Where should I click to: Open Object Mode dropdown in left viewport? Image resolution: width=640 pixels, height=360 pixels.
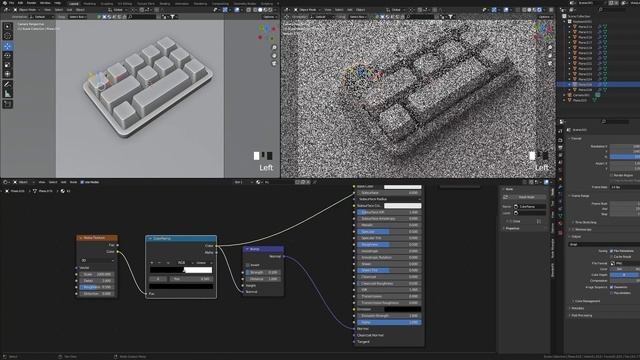pyautogui.click(x=28, y=10)
